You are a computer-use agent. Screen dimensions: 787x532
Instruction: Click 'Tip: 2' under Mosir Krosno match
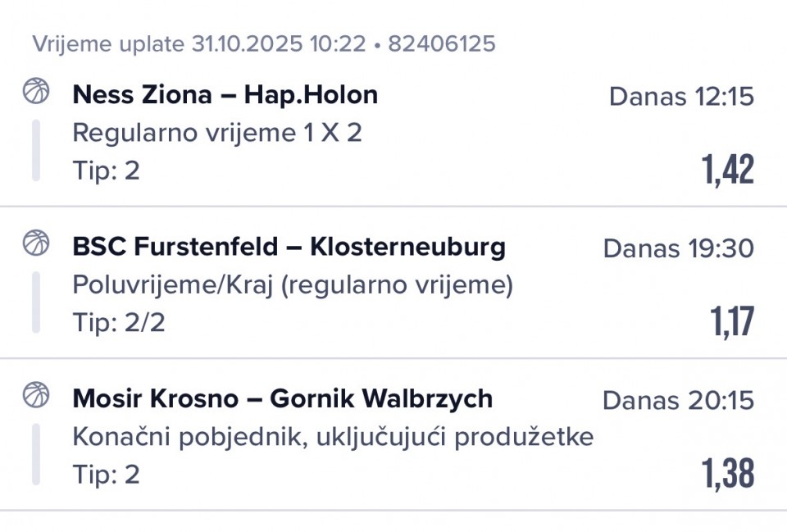tap(106, 475)
